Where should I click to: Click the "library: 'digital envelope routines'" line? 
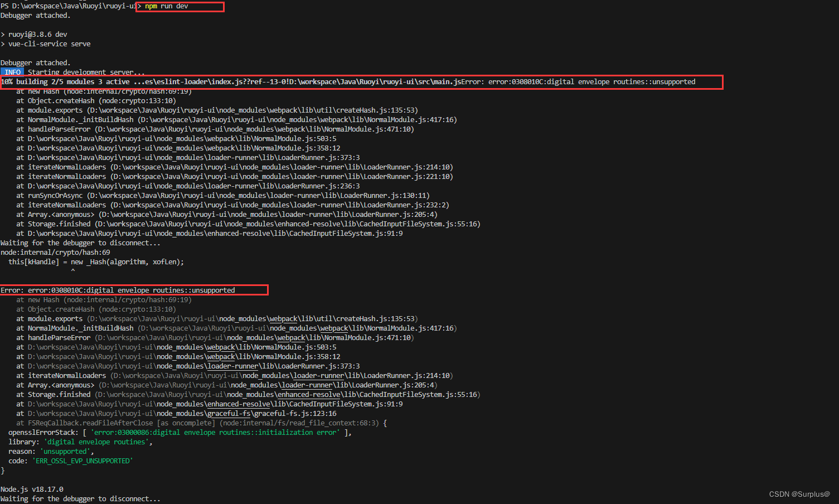(80, 442)
